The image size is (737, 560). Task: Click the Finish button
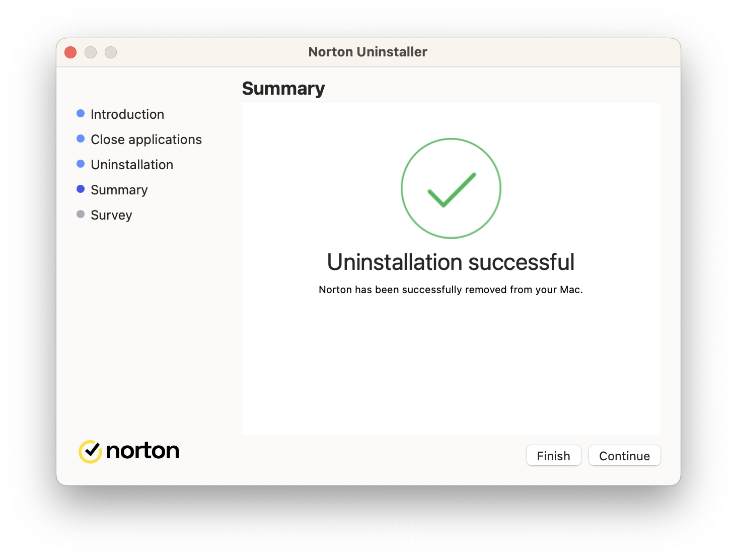[553, 456]
